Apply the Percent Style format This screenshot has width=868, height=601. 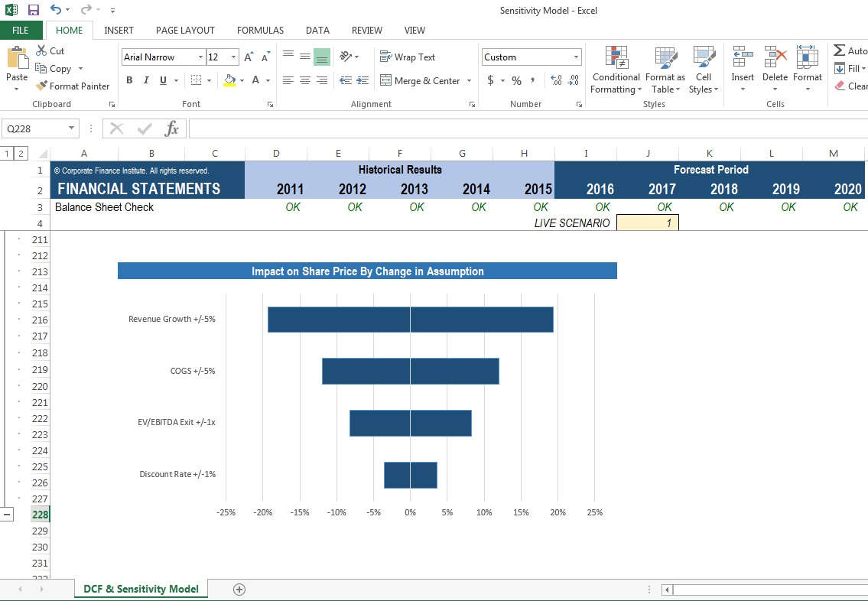click(x=516, y=80)
